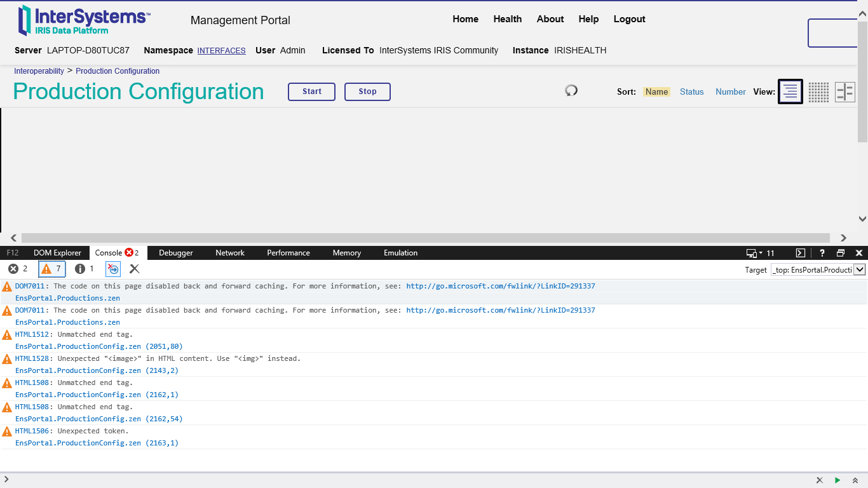868x488 pixels.
Task: Open Health menu item
Action: pyautogui.click(x=508, y=19)
